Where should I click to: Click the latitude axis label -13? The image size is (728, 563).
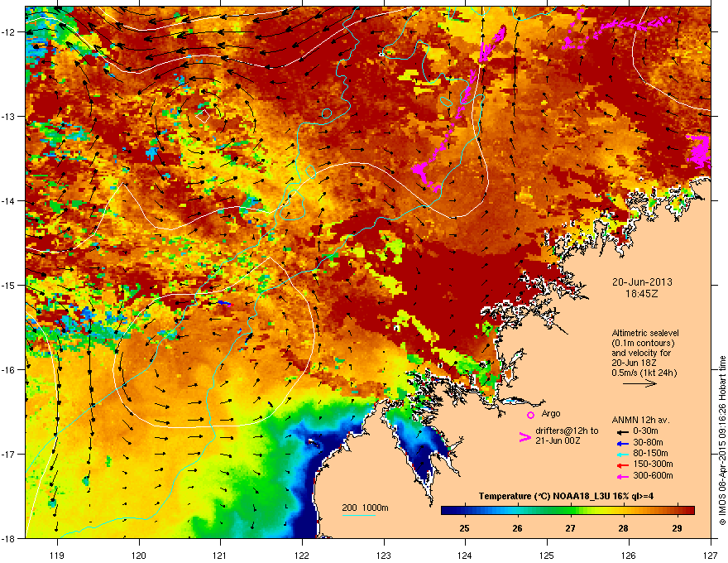tap(8, 117)
